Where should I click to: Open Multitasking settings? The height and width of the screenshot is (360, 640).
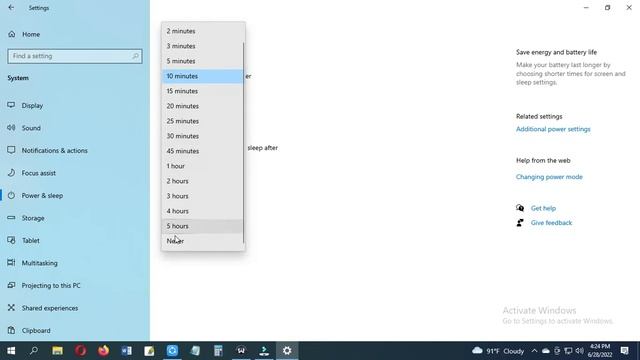(40, 263)
